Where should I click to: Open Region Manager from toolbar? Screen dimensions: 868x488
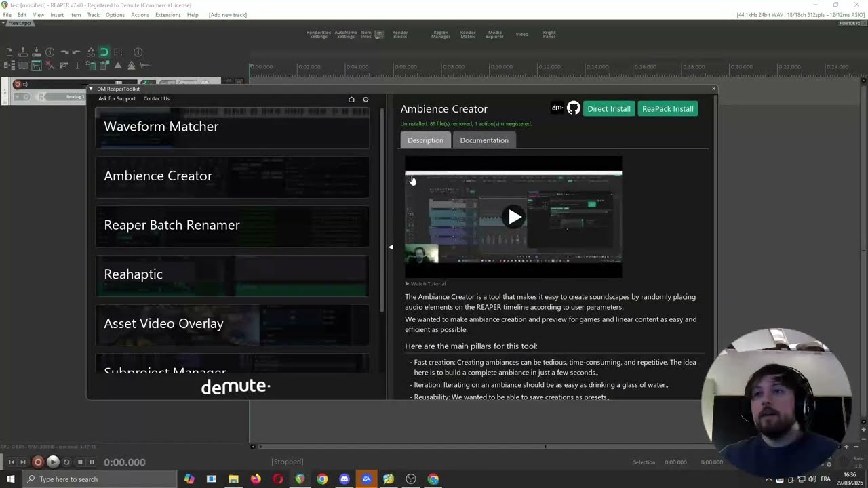(441, 34)
